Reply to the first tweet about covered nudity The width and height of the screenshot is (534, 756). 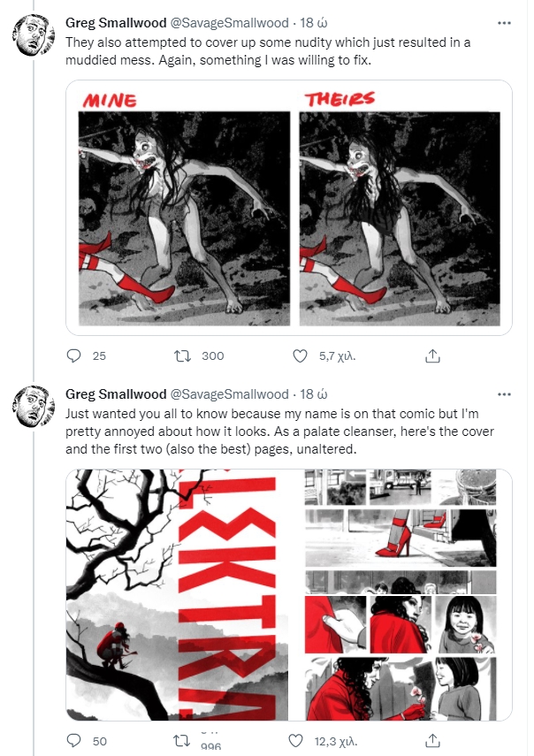click(x=74, y=356)
